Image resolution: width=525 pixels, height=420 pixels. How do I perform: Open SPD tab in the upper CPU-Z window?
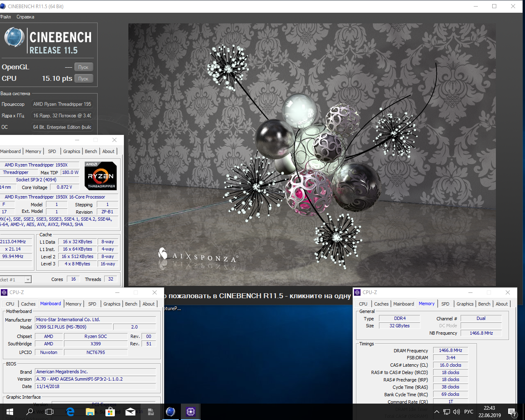(52, 151)
